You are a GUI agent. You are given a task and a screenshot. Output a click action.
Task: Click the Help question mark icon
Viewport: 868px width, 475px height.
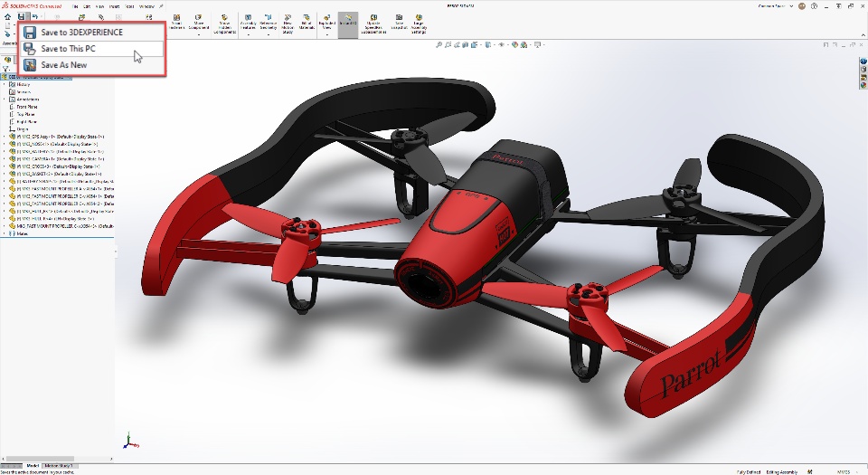814,6
